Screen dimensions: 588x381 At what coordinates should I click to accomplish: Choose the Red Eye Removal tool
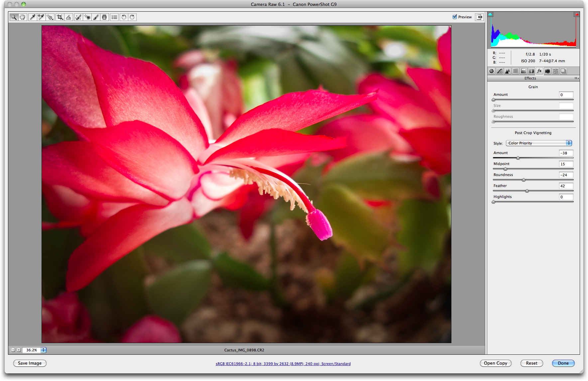[x=87, y=17]
